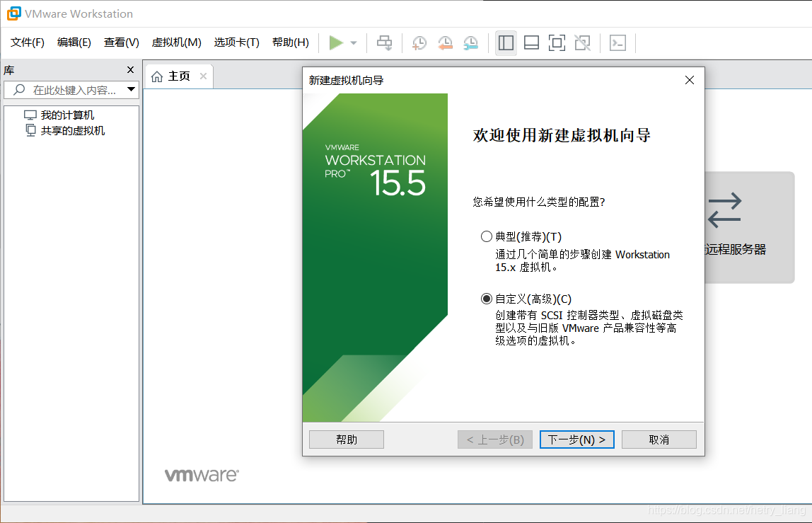Screen dimensions: 812x523
Task: Open the 选项卡(T) menu
Action: click(x=237, y=42)
